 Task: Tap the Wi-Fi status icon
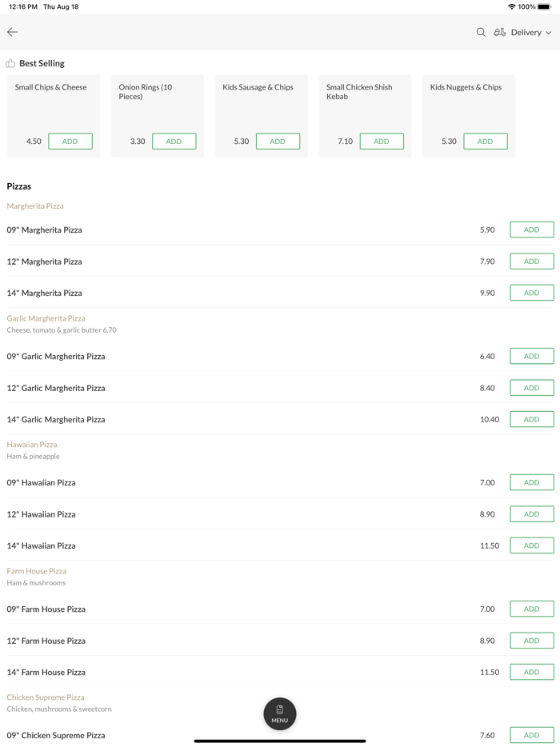pos(512,6)
